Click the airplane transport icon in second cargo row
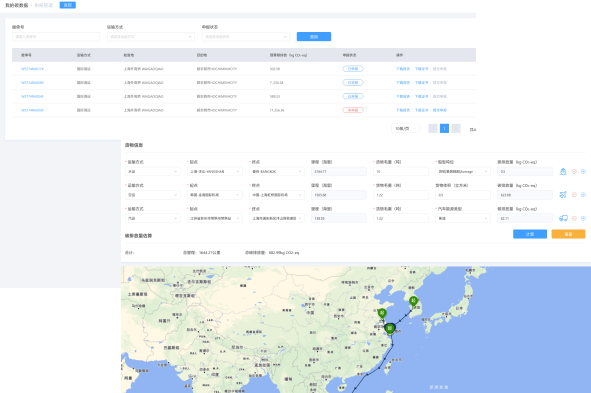 point(563,195)
